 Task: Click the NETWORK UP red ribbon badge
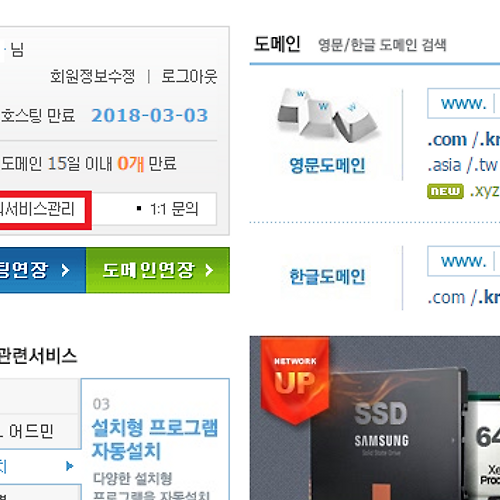pos(295,380)
